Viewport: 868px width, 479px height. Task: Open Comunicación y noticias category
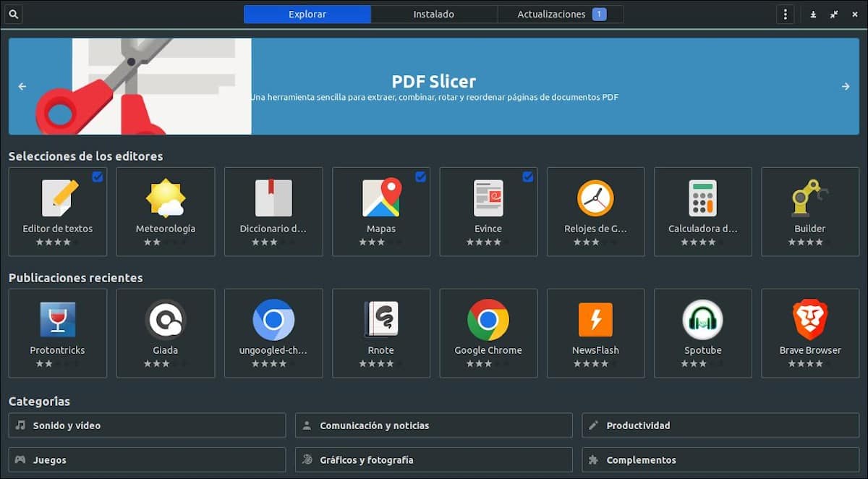(x=434, y=425)
